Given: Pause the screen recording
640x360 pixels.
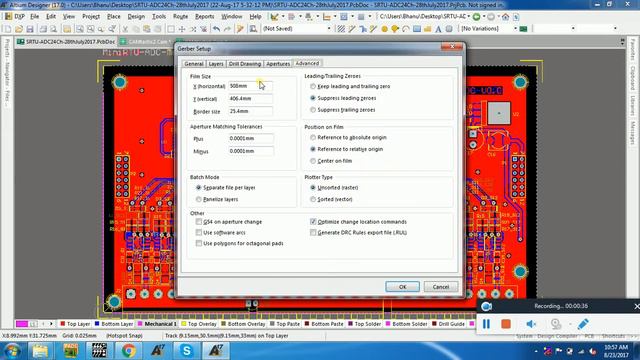Looking at the screenshot, I should coord(486,324).
